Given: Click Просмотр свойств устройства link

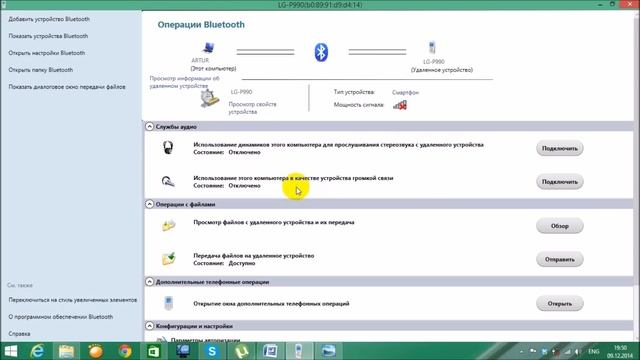Looking at the screenshot, I should 252,108.
